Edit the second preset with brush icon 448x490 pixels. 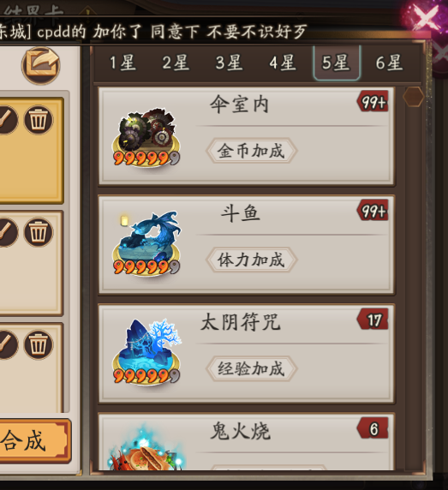point(6,232)
